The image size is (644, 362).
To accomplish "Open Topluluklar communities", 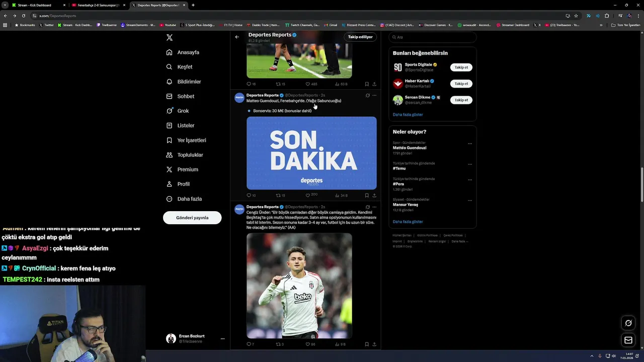I will click(x=185, y=155).
